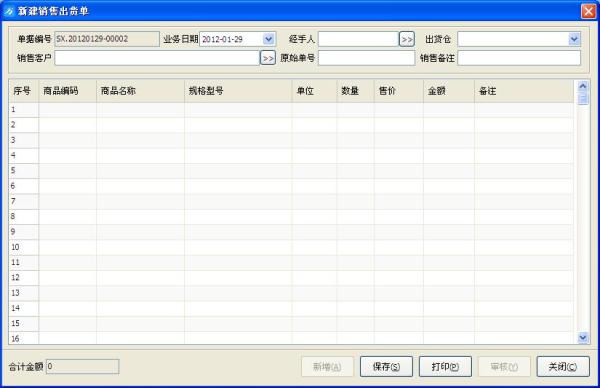Select row number 4 in the grid
This screenshot has height=388, width=600.
[x=24, y=156]
